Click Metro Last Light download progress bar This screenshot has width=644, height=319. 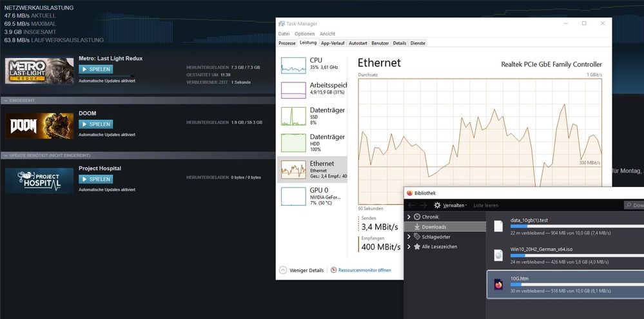coord(107,76)
